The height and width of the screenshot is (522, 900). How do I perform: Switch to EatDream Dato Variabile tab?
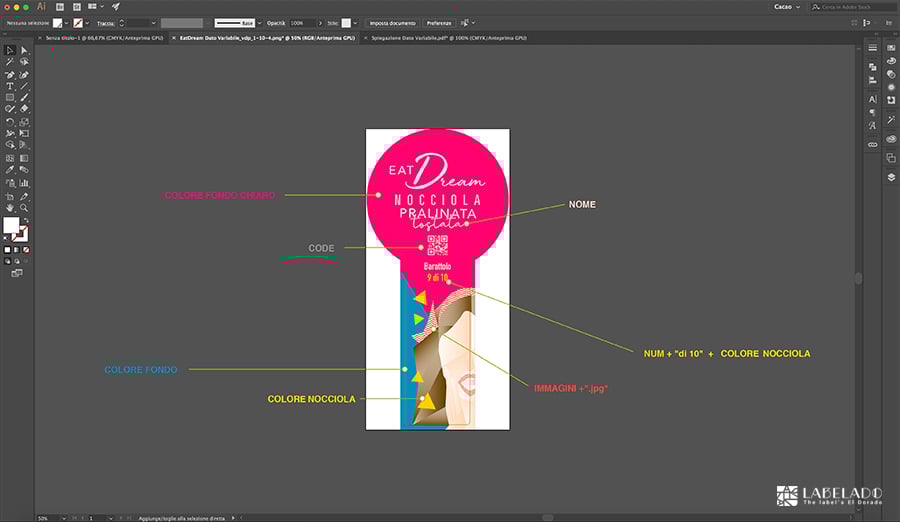267,38
